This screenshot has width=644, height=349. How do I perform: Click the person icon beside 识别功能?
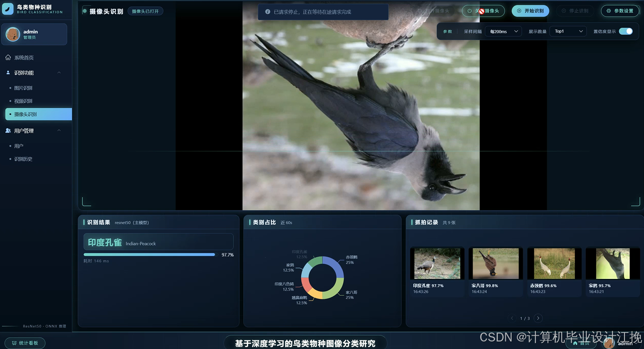coord(8,73)
